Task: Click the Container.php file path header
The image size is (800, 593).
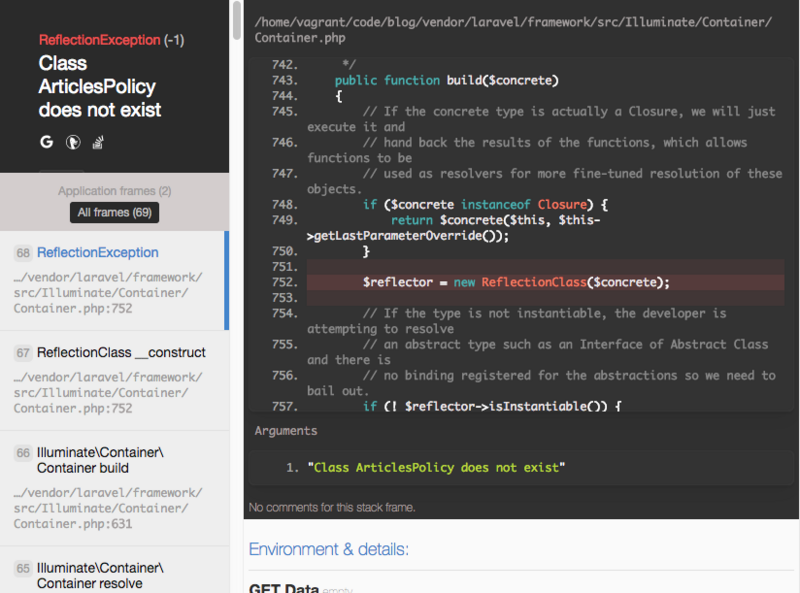Action: click(513, 30)
